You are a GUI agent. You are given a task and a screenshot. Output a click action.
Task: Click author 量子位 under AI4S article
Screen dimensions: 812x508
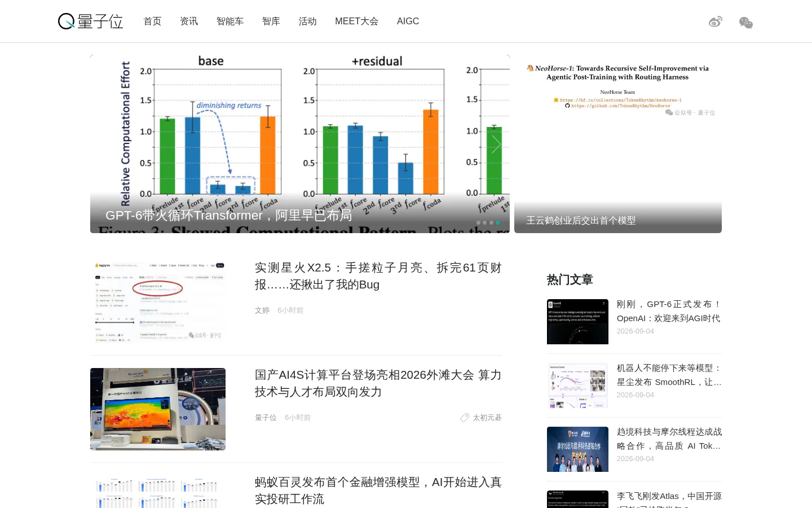pyautogui.click(x=266, y=418)
